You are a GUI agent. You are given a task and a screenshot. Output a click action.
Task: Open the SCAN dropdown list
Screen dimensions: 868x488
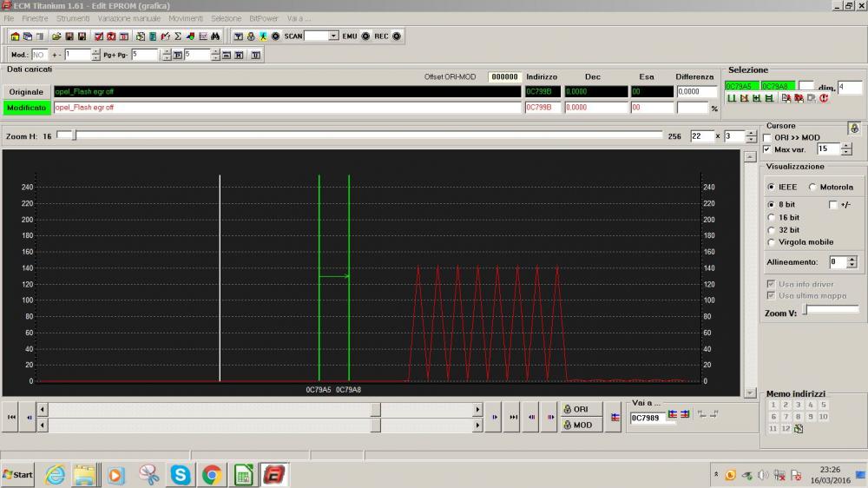[333, 36]
